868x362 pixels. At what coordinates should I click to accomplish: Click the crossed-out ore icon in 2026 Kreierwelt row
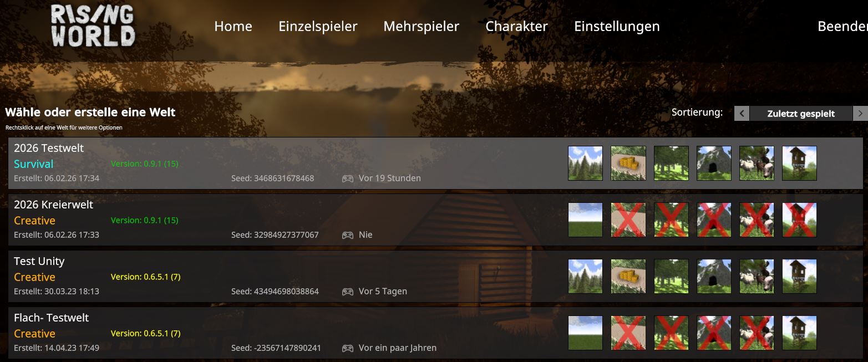coord(628,220)
